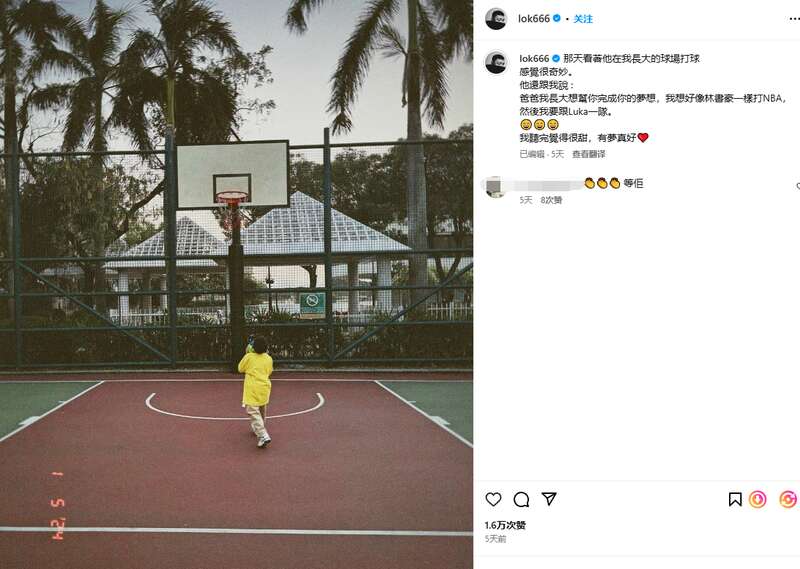Open the commenter's blurred avatar

(x=494, y=186)
